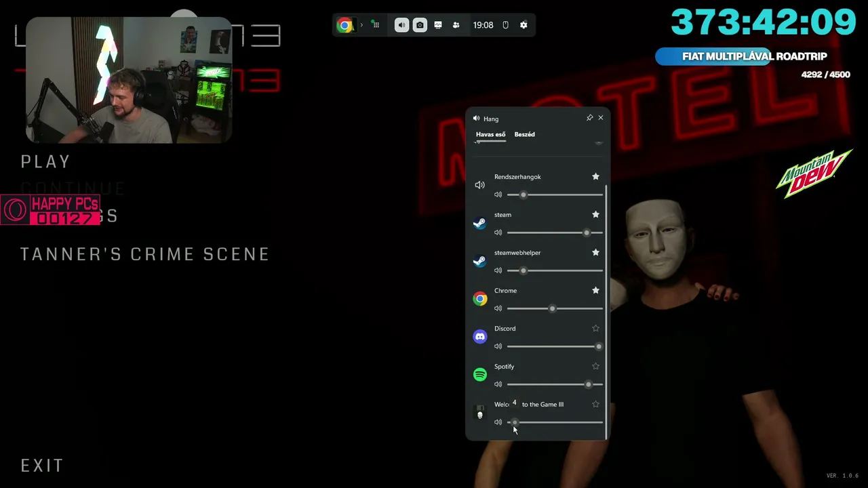Unfavorite Rendszerhangok with its star
This screenshot has height=488, width=868.
[595, 177]
